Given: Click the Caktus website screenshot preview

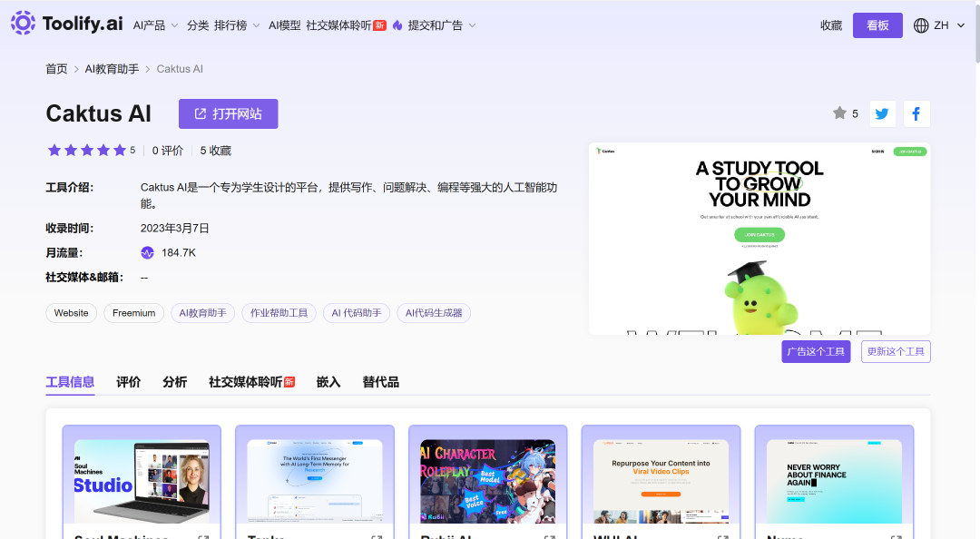Looking at the screenshot, I should pyautogui.click(x=759, y=239).
